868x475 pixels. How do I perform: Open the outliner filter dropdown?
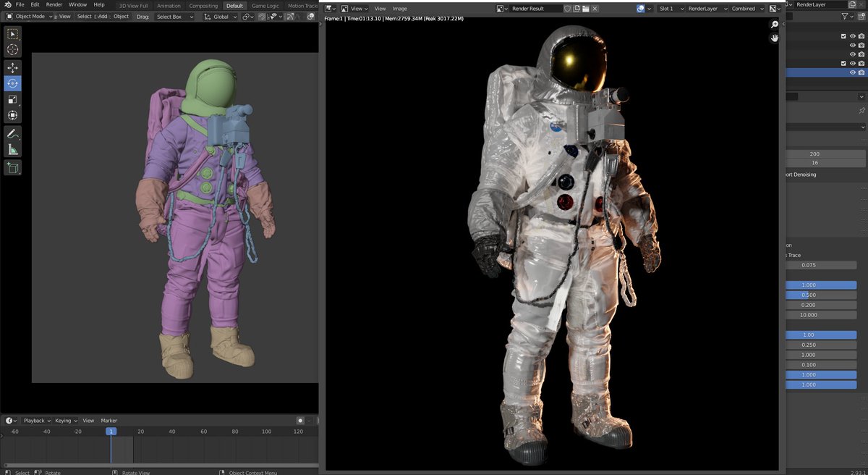pyautogui.click(x=848, y=16)
